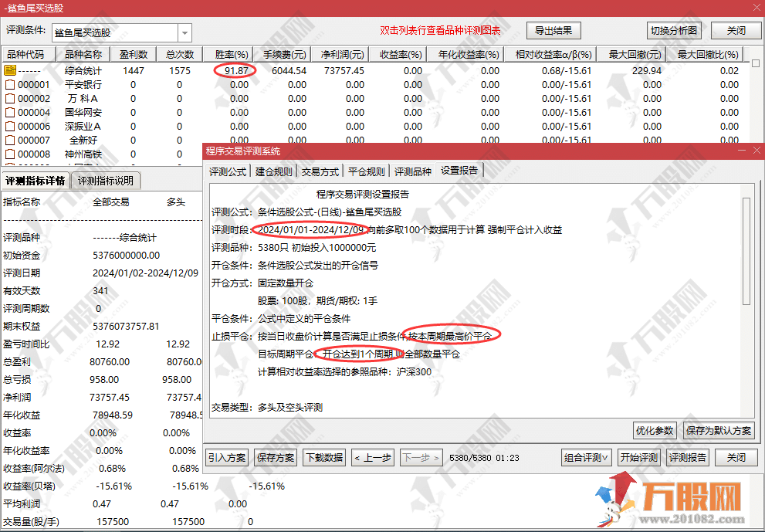Click 关闭 button in main window top bar
The image size is (765, 532).
[736, 31]
